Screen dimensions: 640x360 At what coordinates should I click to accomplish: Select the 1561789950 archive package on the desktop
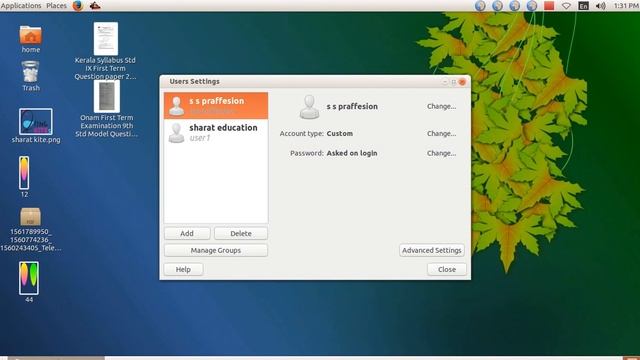31,217
